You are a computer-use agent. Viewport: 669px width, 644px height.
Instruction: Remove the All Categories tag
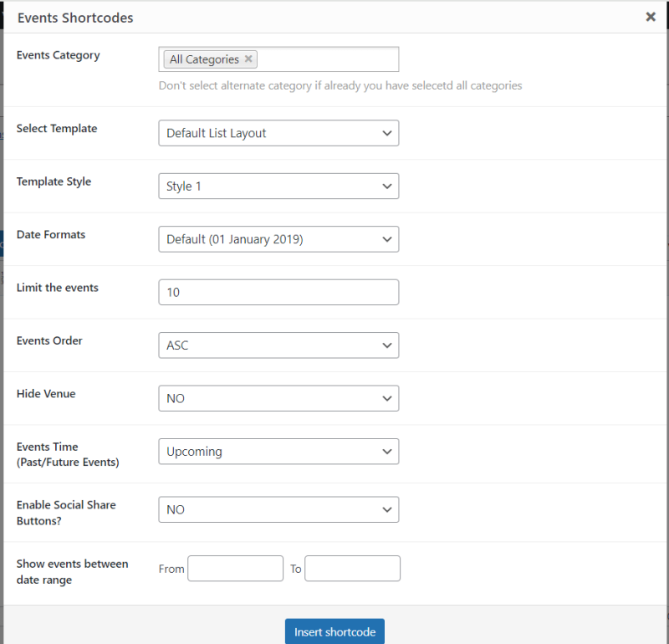(248, 59)
